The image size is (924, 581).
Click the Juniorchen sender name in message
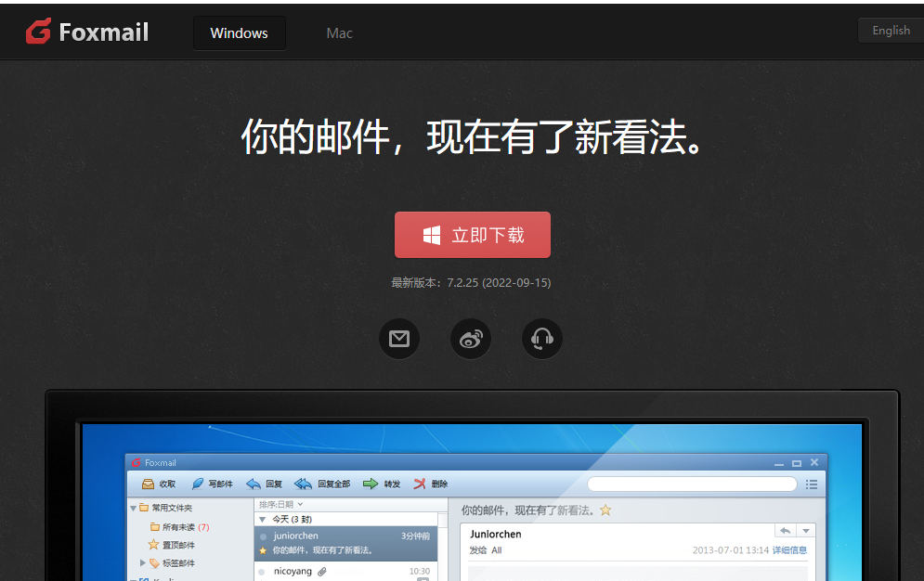point(496,534)
